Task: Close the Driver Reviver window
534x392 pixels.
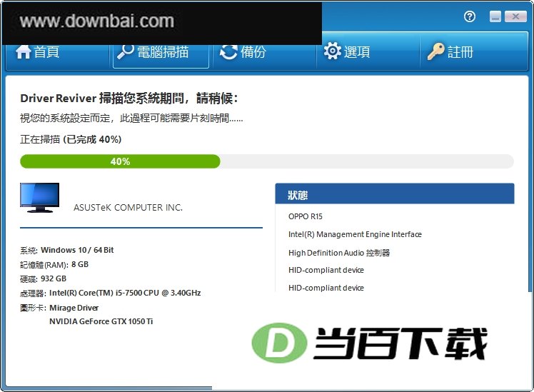Action: pyautogui.click(x=515, y=16)
